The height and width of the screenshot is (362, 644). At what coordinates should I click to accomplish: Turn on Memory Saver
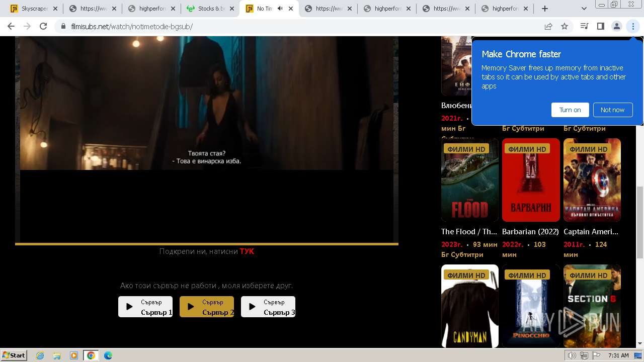point(570,110)
